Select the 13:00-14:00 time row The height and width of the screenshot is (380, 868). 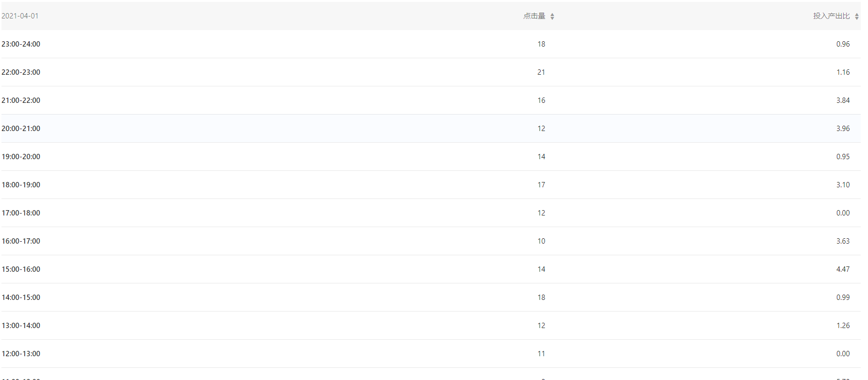(x=431, y=326)
